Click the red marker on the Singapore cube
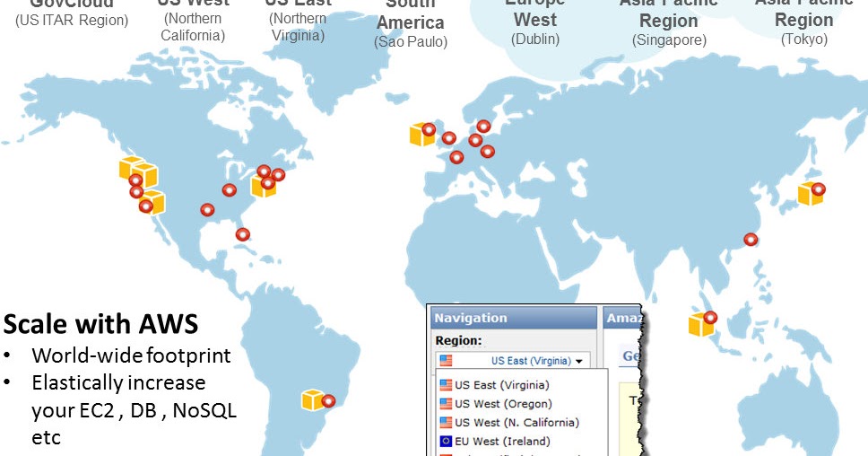 (x=710, y=318)
